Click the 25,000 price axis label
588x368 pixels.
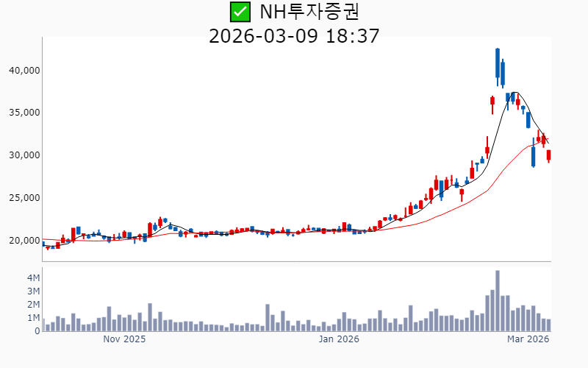tap(23, 198)
